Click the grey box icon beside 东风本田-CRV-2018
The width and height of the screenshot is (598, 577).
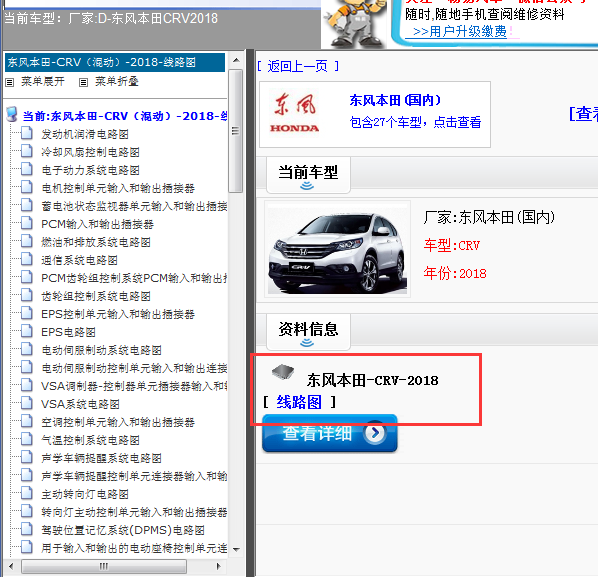pos(283,372)
